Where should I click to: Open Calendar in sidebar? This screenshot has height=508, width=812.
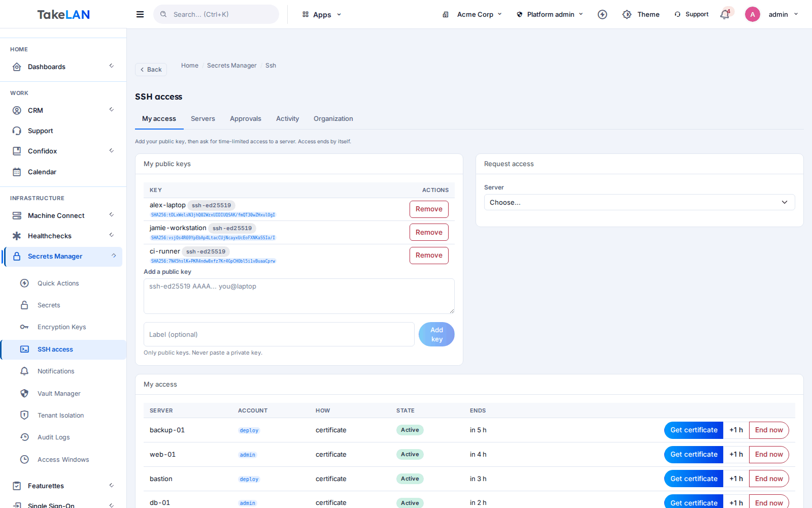[x=42, y=172]
